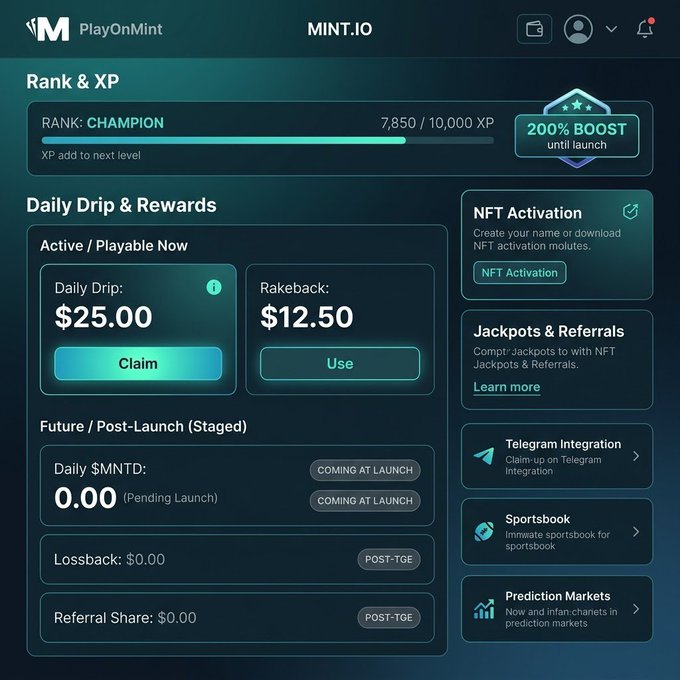The image size is (680, 680).
Task: Click the MINT.IO header title
Action: tap(340, 29)
